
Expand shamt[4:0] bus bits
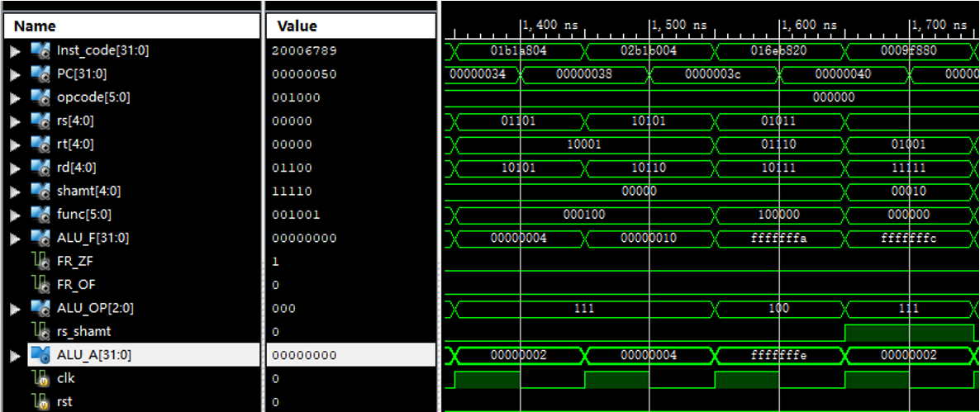point(14,191)
